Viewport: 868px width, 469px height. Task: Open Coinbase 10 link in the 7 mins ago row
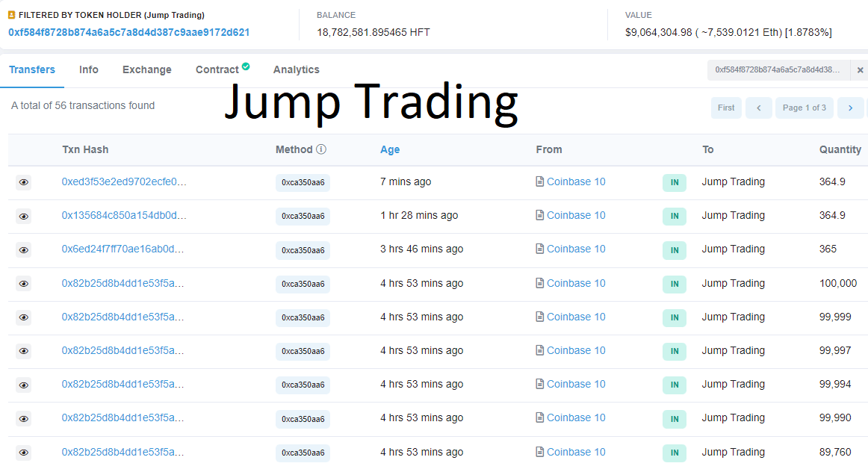pyautogui.click(x=576, y=181)
